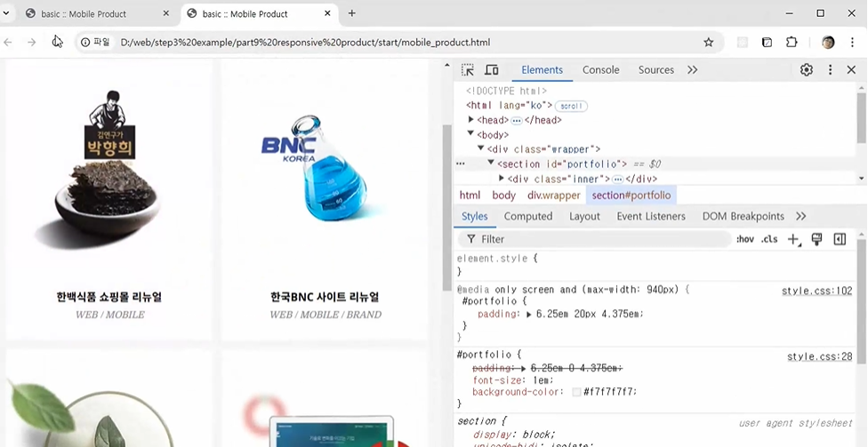The width and height of the screenshot is (868, 447).
Task: Click the new style rule plus icon
Action: 794,239
